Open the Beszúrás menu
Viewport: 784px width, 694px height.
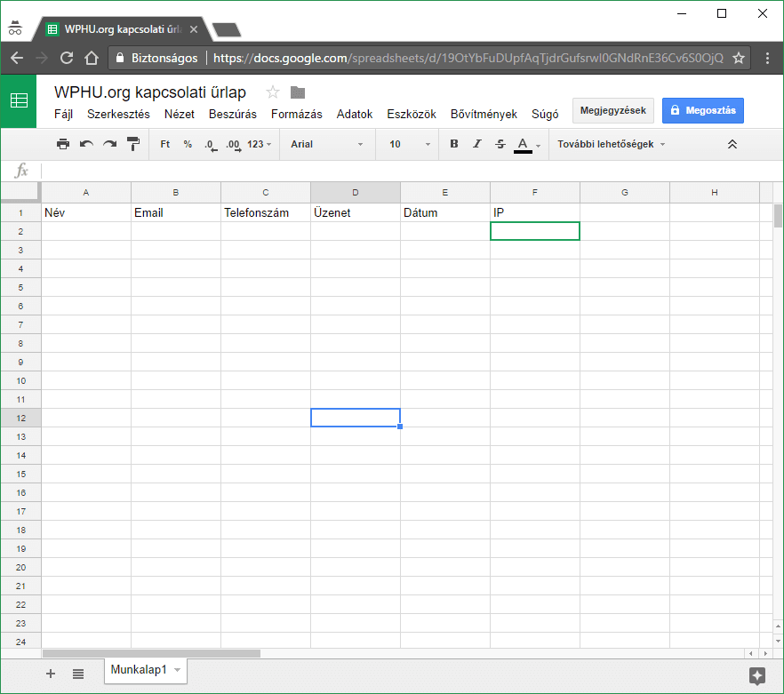point(233,114)
